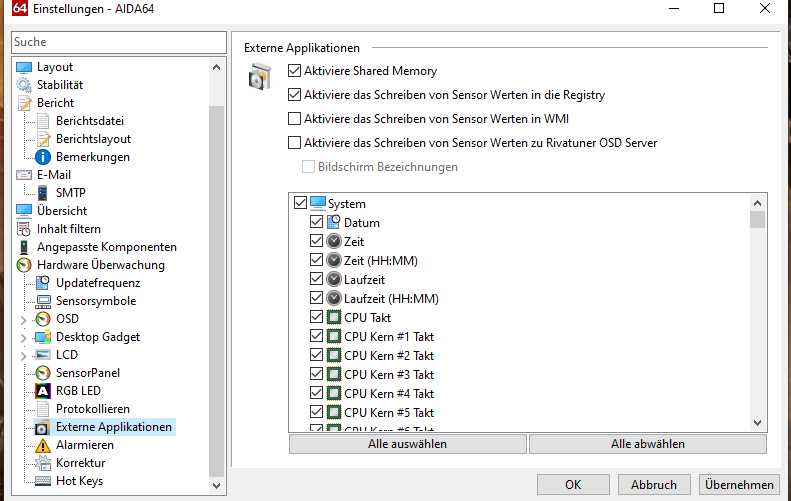Click the Abbruch button

654,485
